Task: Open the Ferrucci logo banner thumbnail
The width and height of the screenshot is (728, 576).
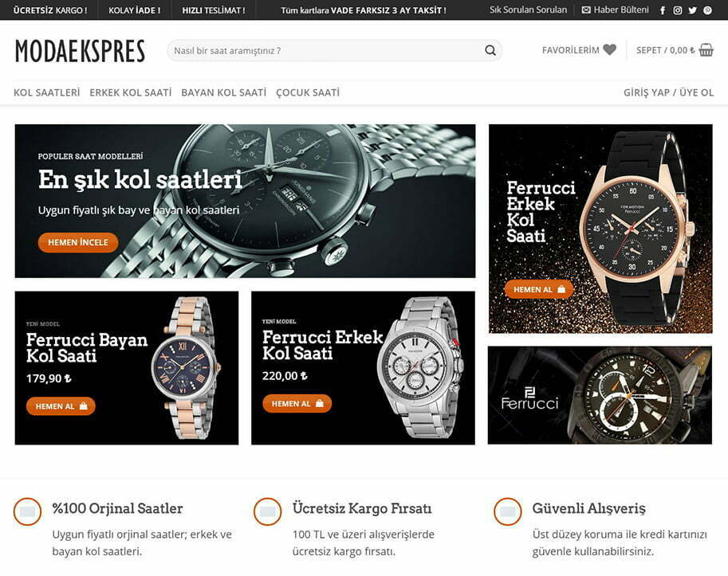Action: [600, 395]
